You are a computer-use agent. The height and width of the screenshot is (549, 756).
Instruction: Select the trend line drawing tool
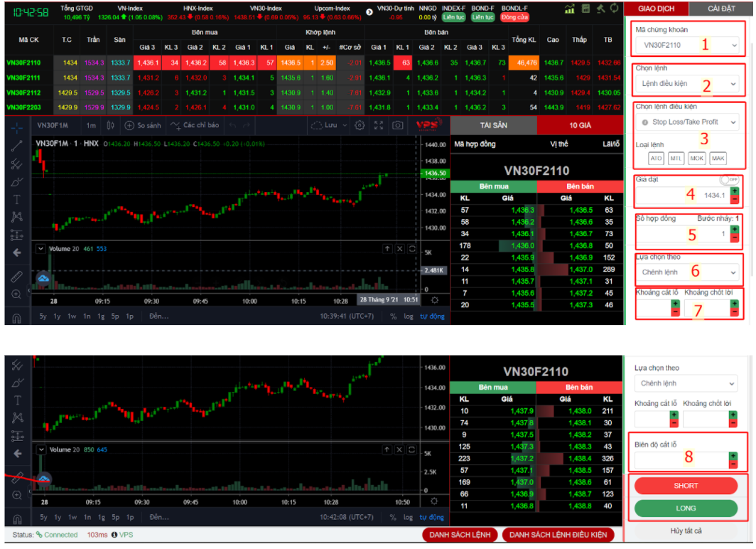pyautogui.click(x=17, y=146)
